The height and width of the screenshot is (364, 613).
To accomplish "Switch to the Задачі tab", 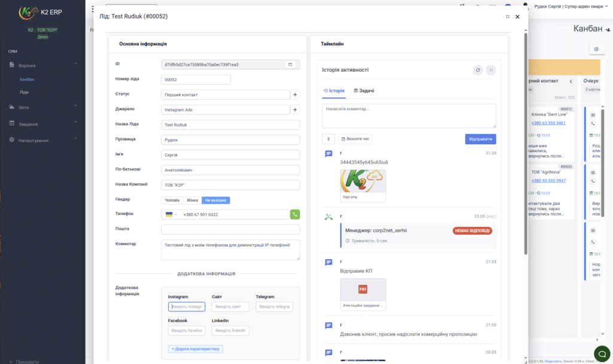I will 364,91.
